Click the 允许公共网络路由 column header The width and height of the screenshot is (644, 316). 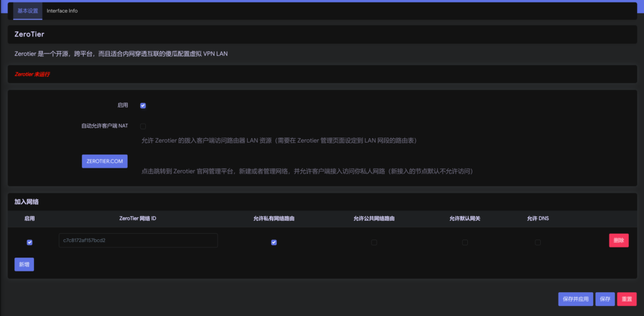click(374, 219)
